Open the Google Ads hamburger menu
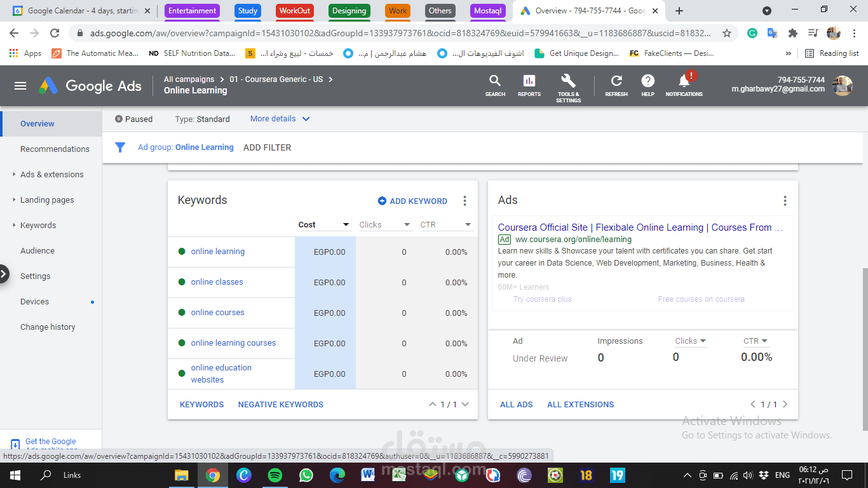 (x=20, y=86)
